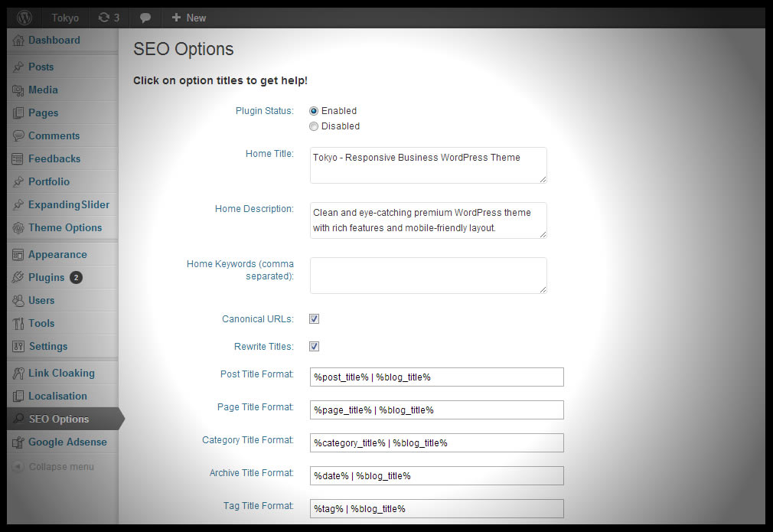Open the New content dropdown
Viewport: 773px width, 532px height.
[188, 18]
